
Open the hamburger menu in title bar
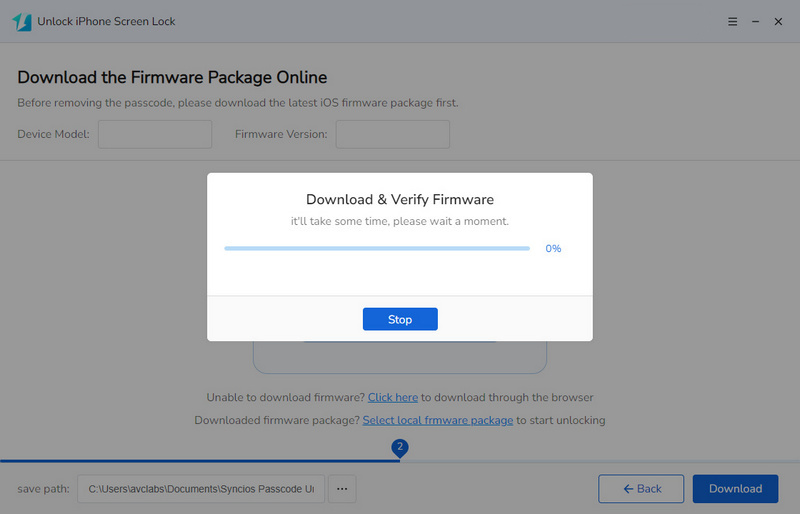pyautogui.click(x=733, y=21)
